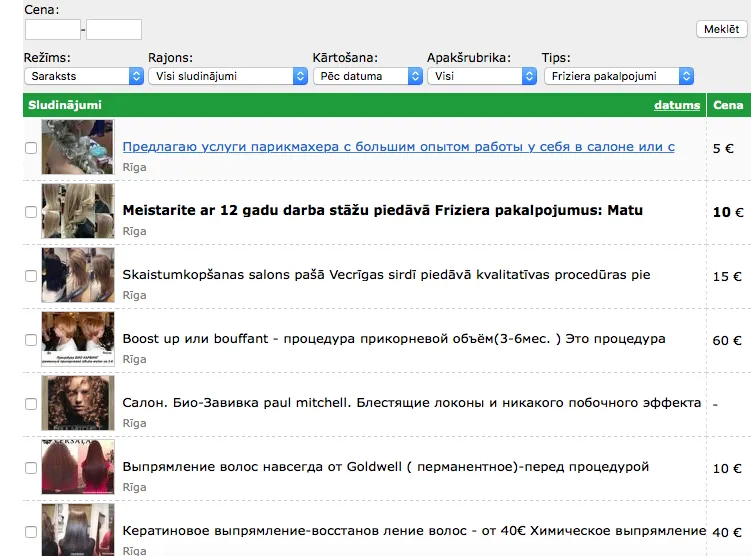Open the Tips dropdown showing Friziera pakalpojumi

click(619, 76)
